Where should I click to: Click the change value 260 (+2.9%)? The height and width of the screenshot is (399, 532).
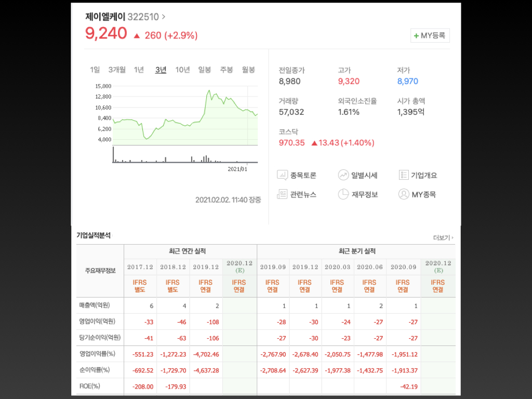pos(171,36)
